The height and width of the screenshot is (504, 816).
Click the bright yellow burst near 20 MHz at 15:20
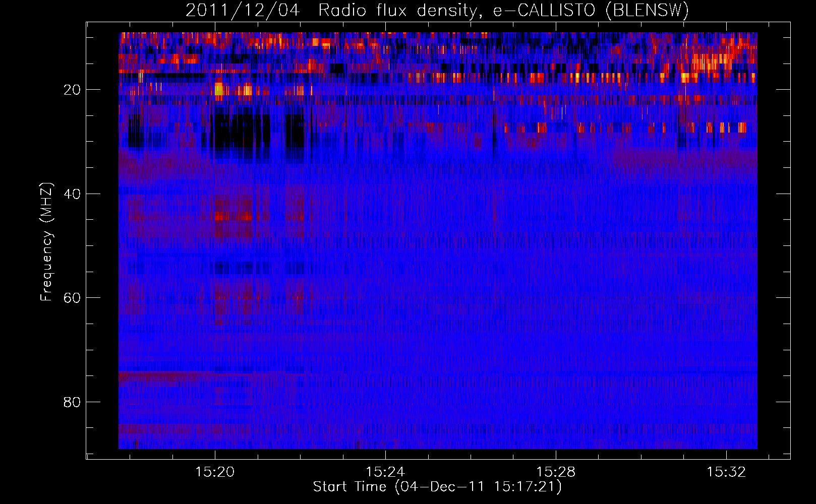(x=219, y=90)
